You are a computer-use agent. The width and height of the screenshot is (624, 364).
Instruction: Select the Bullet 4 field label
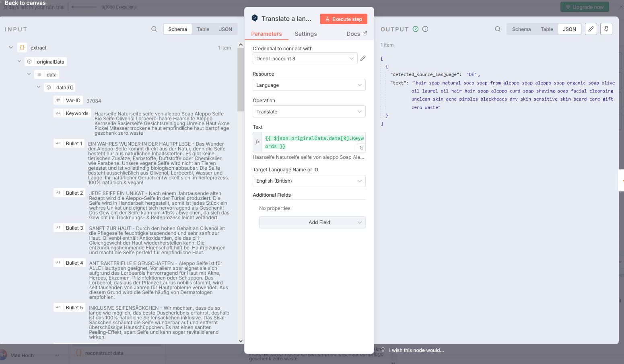coord(74,263)
